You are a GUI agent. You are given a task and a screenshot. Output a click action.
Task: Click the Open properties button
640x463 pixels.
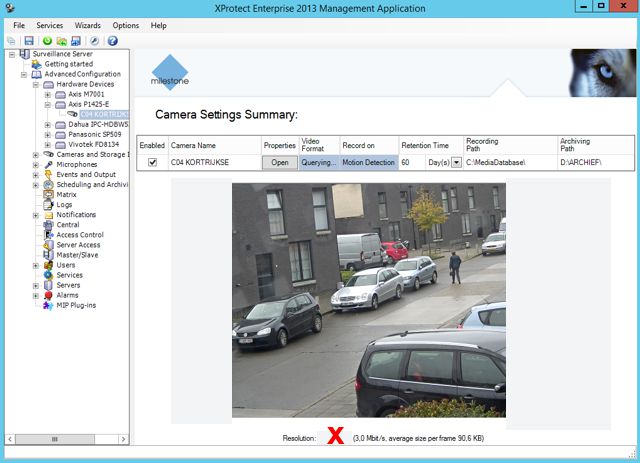pyautogui.click(x=280, y=162)
